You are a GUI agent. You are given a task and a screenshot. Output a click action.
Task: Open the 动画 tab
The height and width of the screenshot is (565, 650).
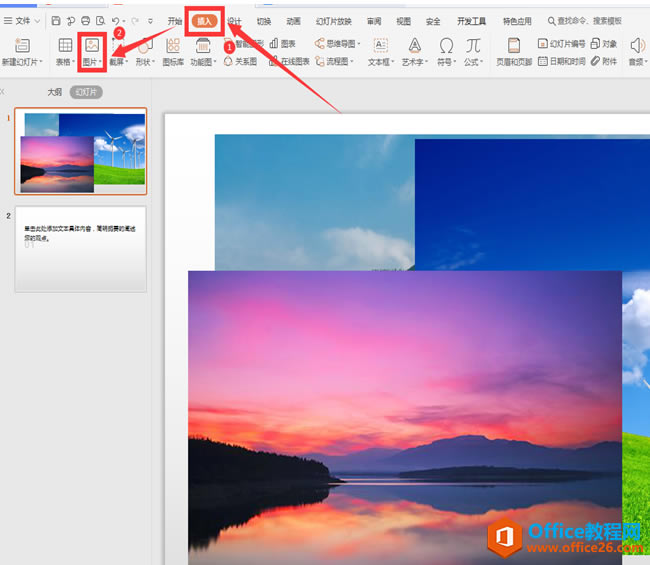point(293,21)
